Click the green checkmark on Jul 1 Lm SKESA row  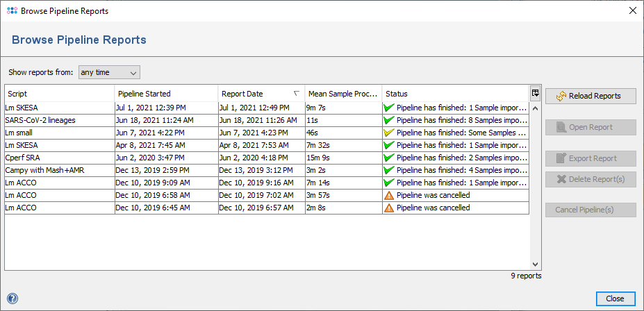coord(388,108)
